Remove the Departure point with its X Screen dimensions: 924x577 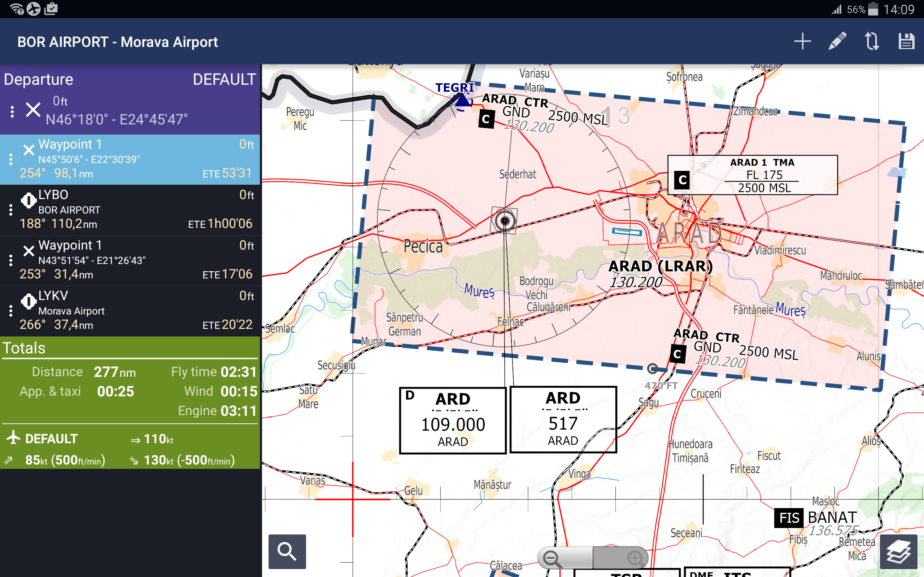(x=33, y=110)
